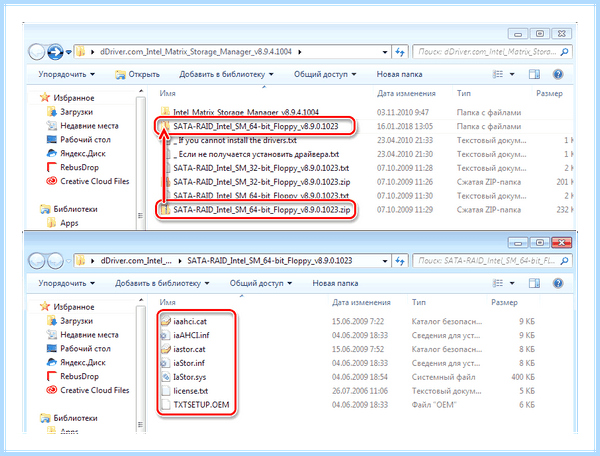Click Forward arrow in top Explorer window

55,52
